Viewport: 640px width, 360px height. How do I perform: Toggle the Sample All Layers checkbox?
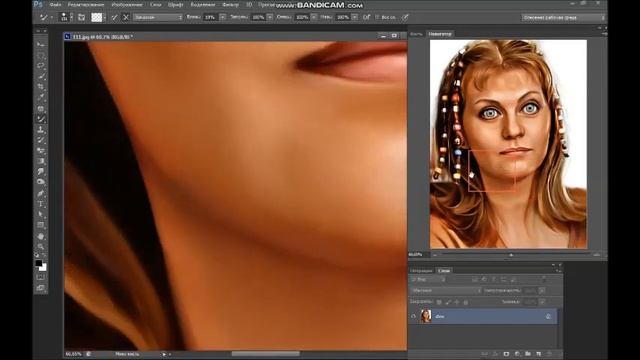click(x=377, y=17)
